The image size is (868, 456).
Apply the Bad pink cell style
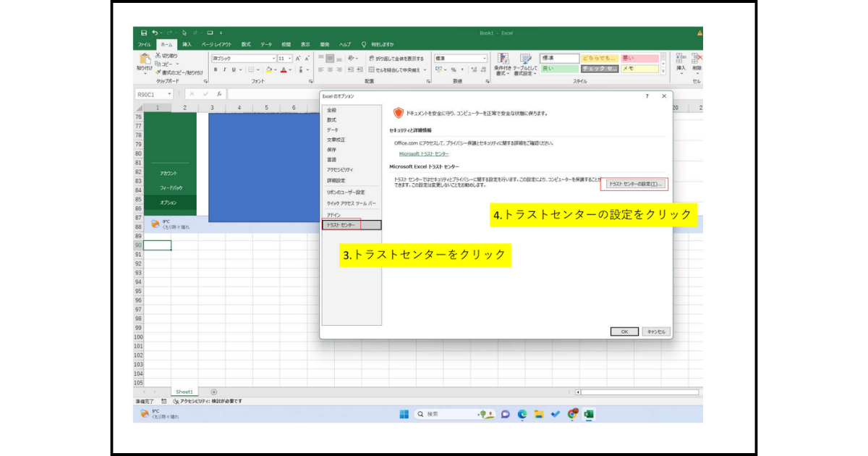[640, 58]
